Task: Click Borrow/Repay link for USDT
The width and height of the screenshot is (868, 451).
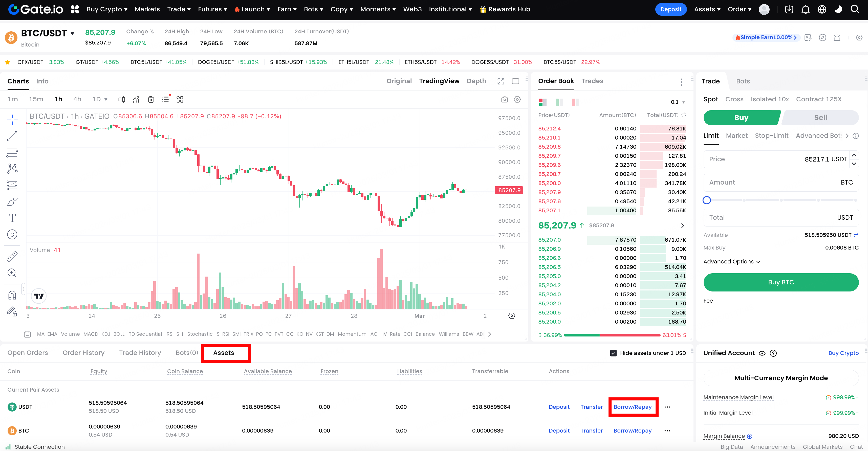Action: click(x=633, y=407)
